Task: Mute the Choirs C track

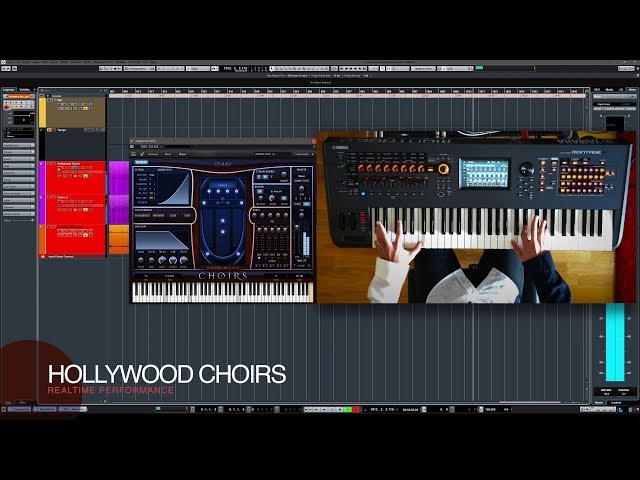Action: (49, 197)
